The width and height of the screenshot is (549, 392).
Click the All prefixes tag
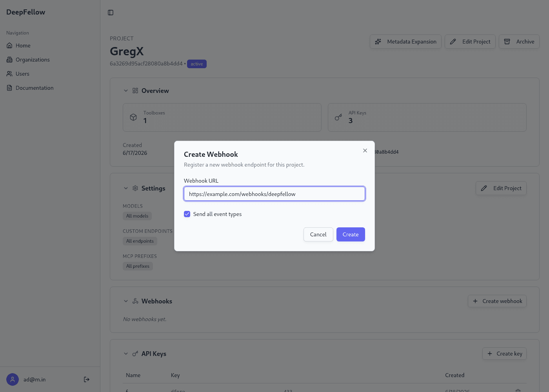pos(138,266)
